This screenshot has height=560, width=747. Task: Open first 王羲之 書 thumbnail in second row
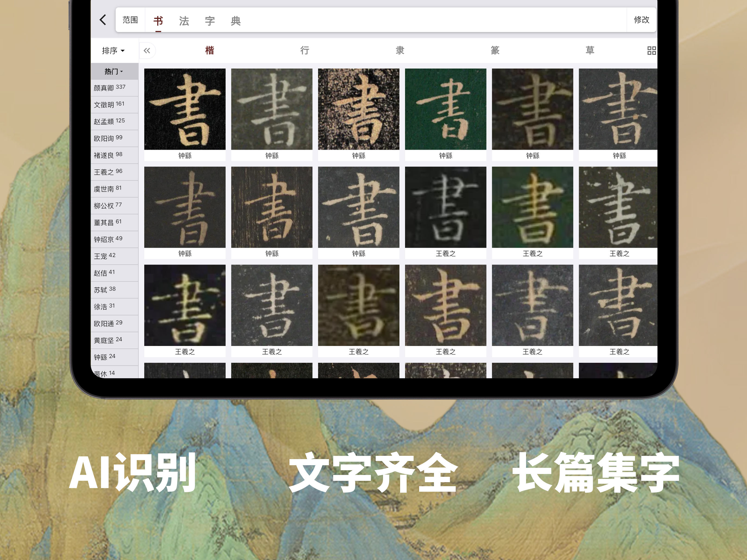(x=445, y=207)
